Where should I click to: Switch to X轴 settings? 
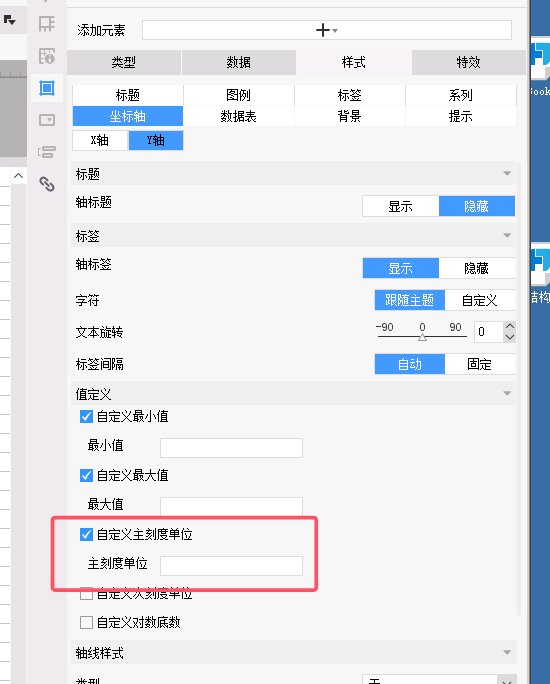[100, 140]
